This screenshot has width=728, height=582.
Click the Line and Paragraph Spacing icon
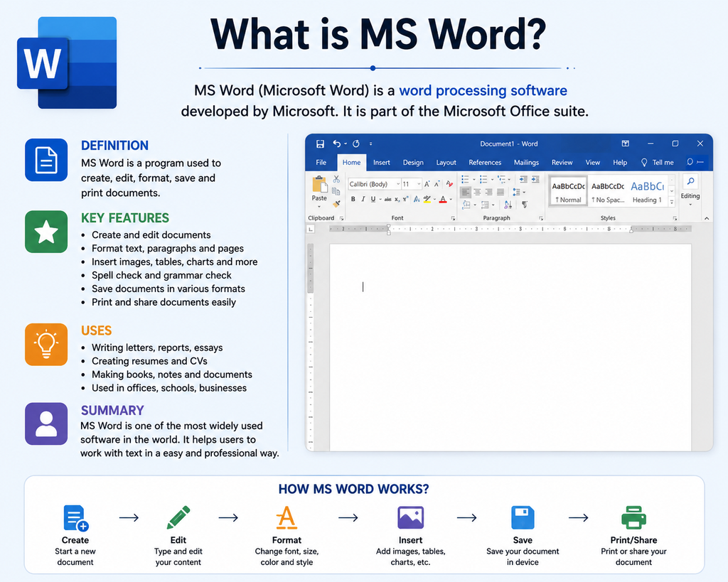click(516, 192)
